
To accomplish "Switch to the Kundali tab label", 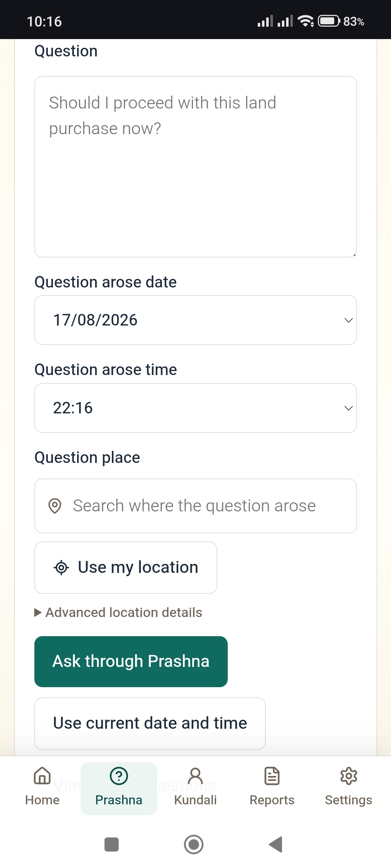I will coord(195,800).
